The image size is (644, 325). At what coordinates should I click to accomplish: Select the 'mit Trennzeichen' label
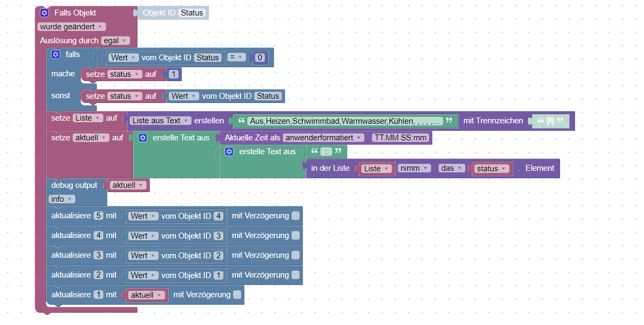coord(493,121)
